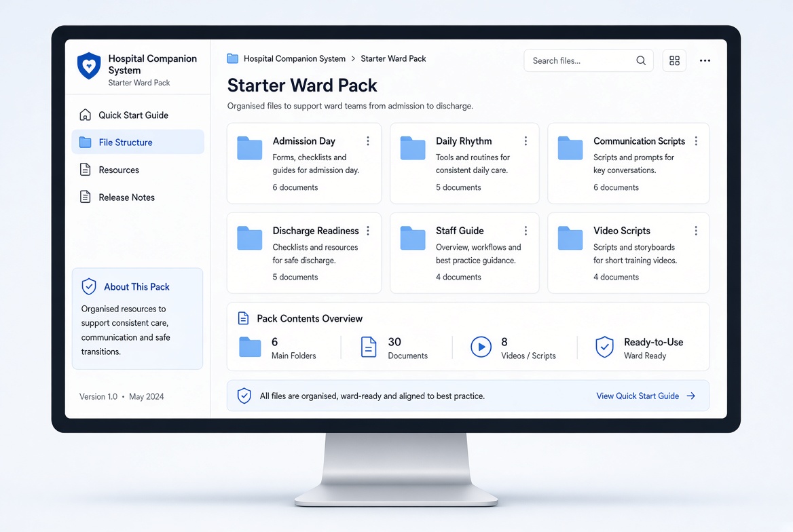
Task: Click the Video Scripts folder icon
Action: [x=570, y=238]
